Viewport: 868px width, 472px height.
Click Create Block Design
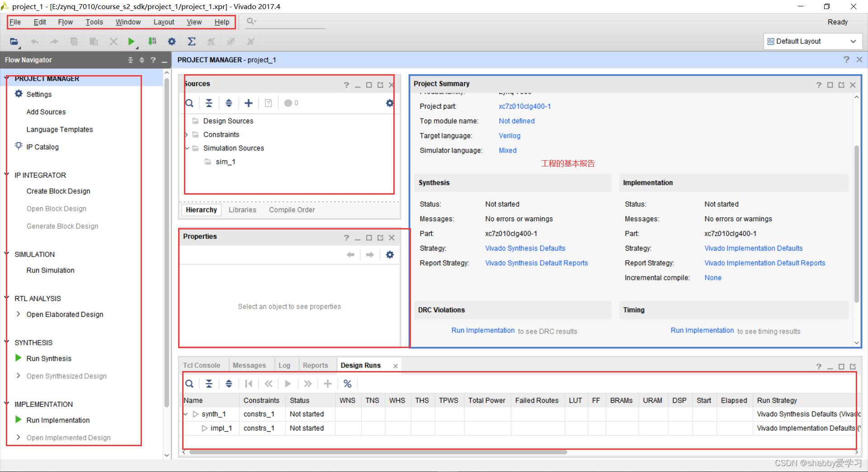point(58,191)
